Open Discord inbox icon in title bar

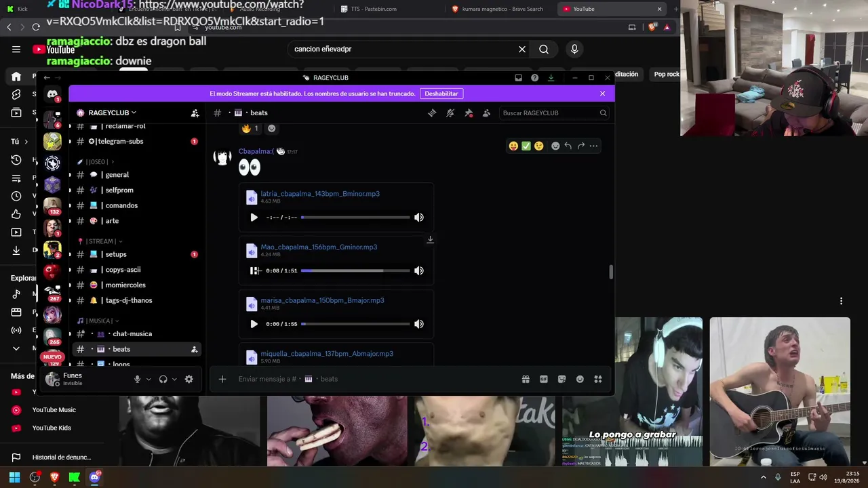click(x=519, y=78)
